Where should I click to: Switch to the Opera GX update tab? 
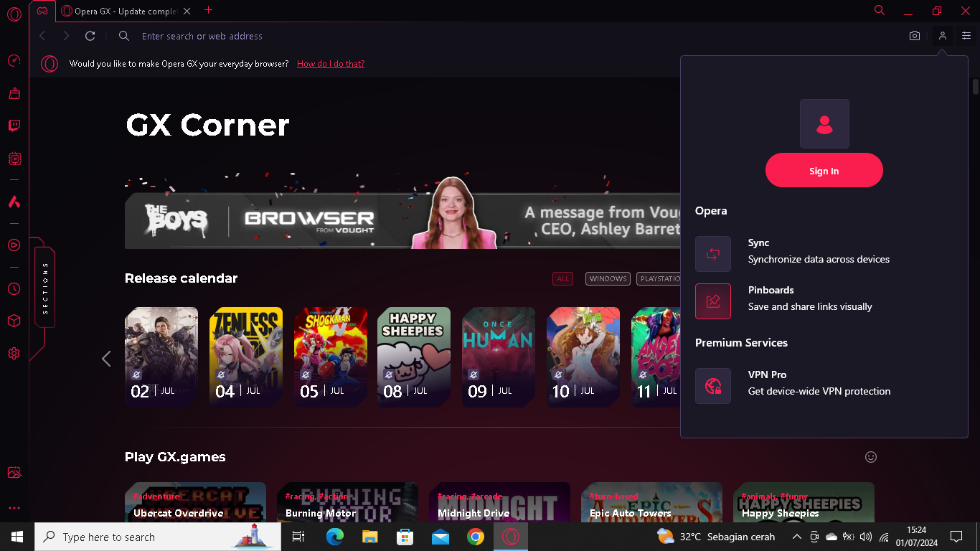click(126, 11)
